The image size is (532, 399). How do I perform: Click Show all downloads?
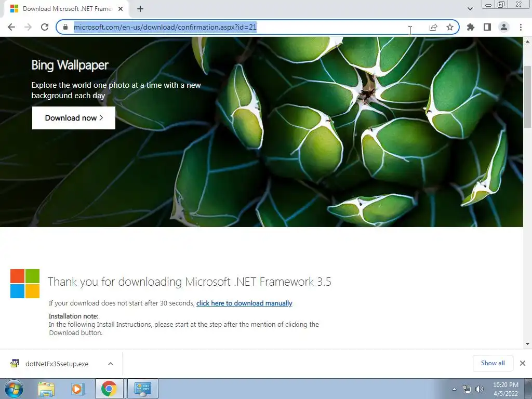493,363
